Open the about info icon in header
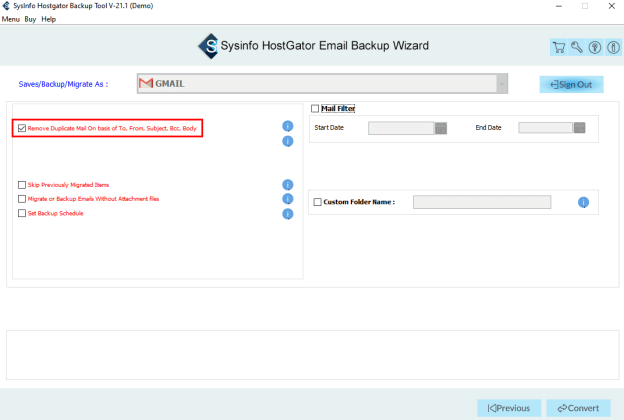This screenshot has width=624, height=420. point(613,47)
